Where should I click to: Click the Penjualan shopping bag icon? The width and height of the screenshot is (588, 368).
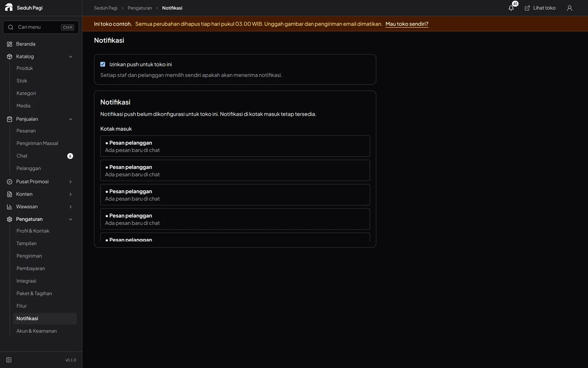click(10, 119)
